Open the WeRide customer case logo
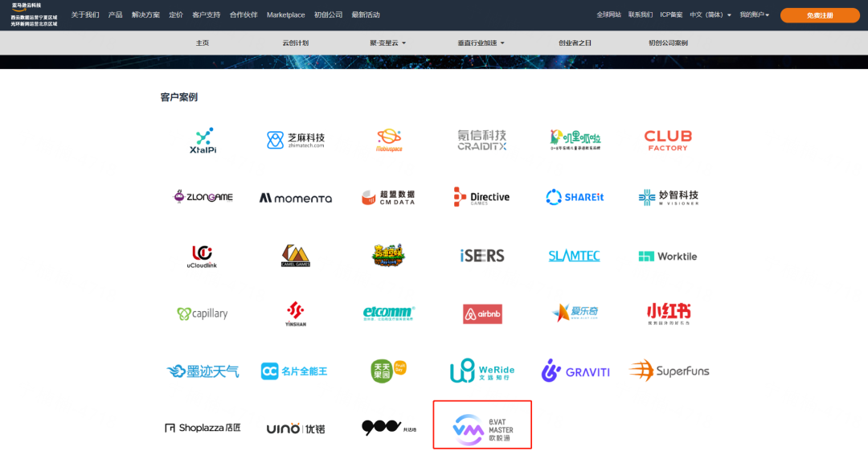This screenshot has width=868, height=451. pos(482,371)
